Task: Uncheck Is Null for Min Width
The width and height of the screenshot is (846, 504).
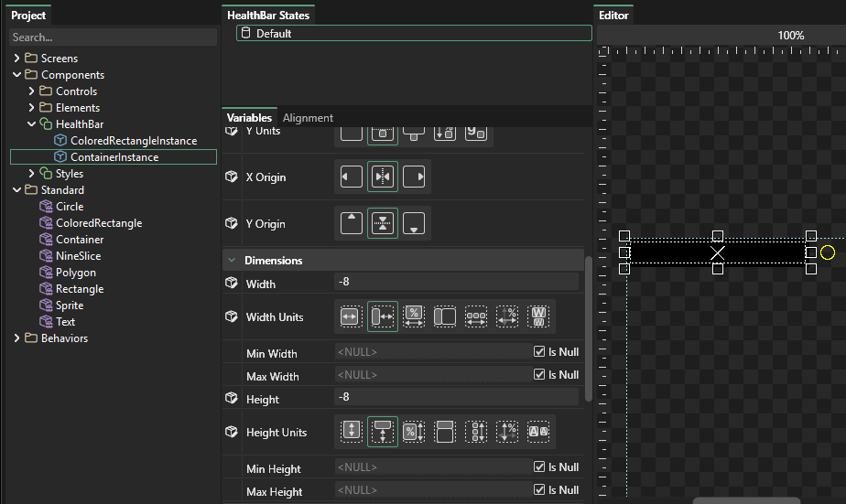Action: click(539, 351)
